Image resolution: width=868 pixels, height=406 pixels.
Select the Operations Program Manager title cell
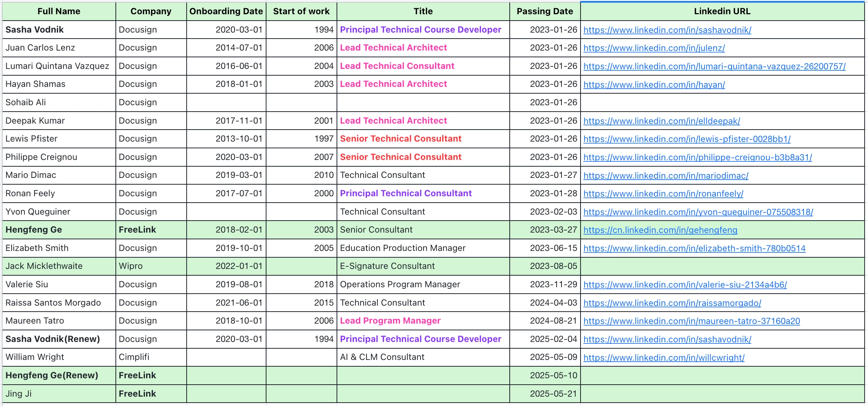click(x=423, y=284)
